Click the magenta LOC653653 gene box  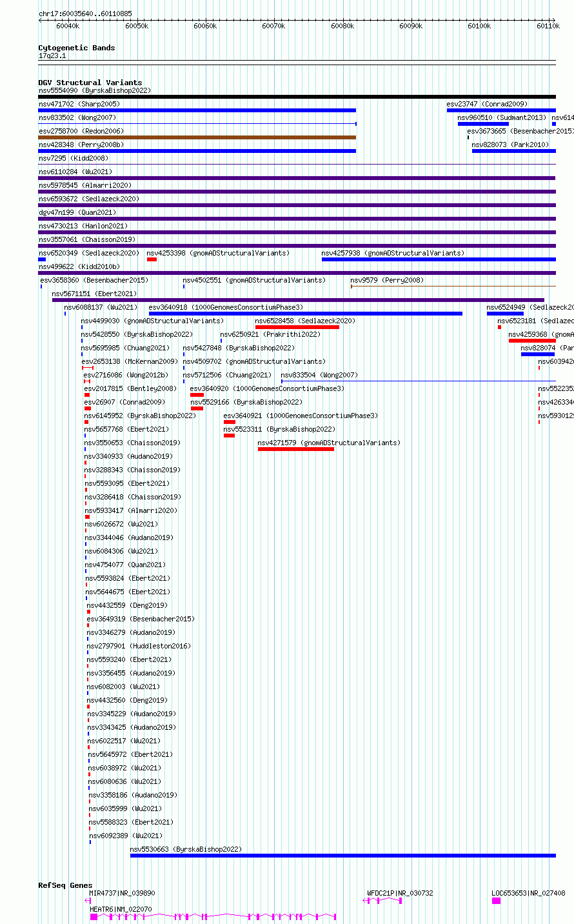tap(496, 901)
